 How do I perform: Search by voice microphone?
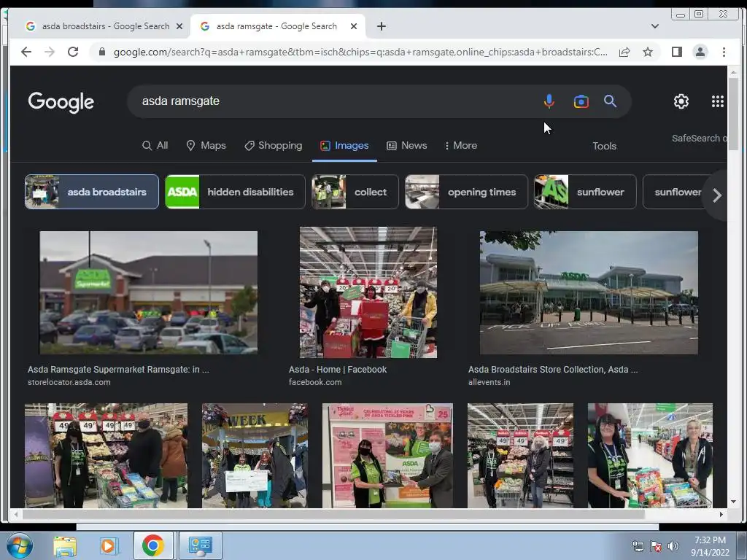549,101
